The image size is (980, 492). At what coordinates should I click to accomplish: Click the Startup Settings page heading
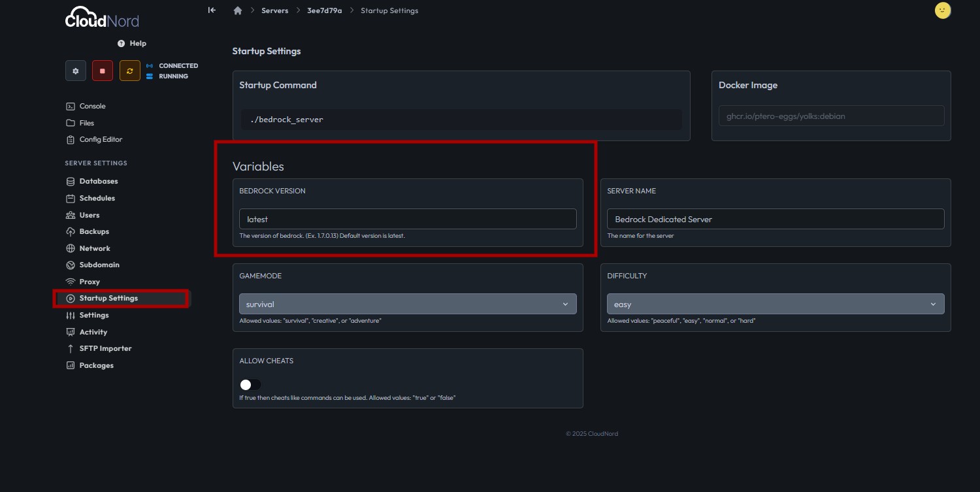pyautogui.click(x=267, y=51)
